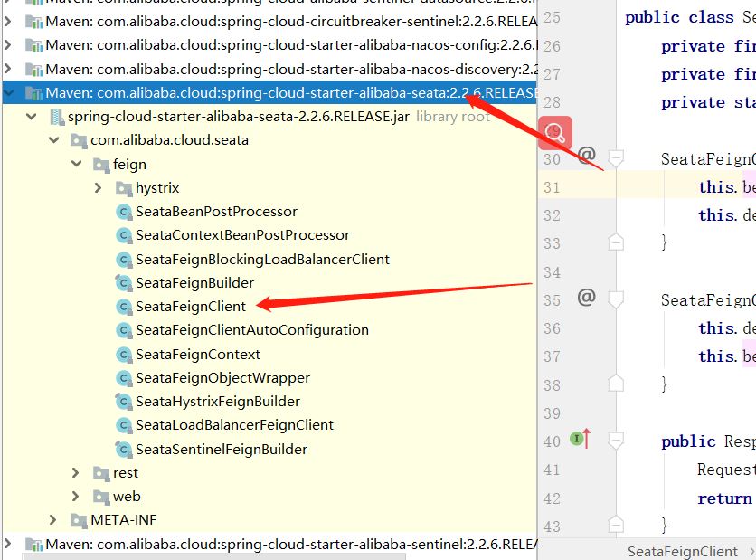Click the SeataLoadBalancerFeignClient class icon
This screenshot has width=756, height=560.
(124, 425)
